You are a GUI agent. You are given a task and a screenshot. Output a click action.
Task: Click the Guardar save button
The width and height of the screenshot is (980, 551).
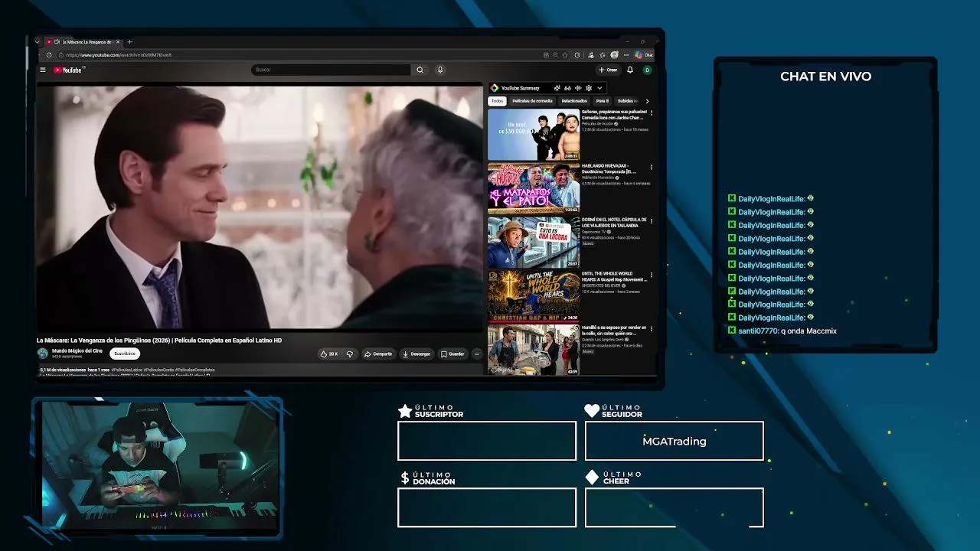pos(452,354)
